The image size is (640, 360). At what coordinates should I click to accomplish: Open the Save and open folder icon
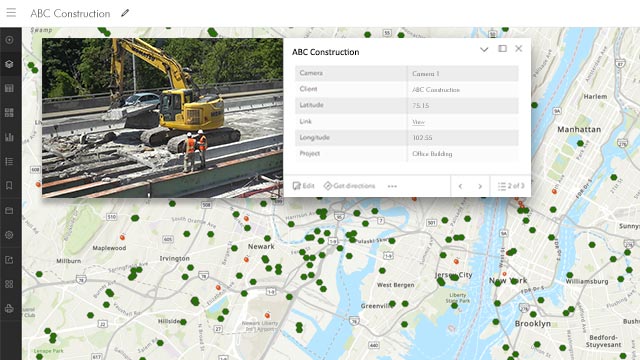pyautogui.click(x=9, y=211)
